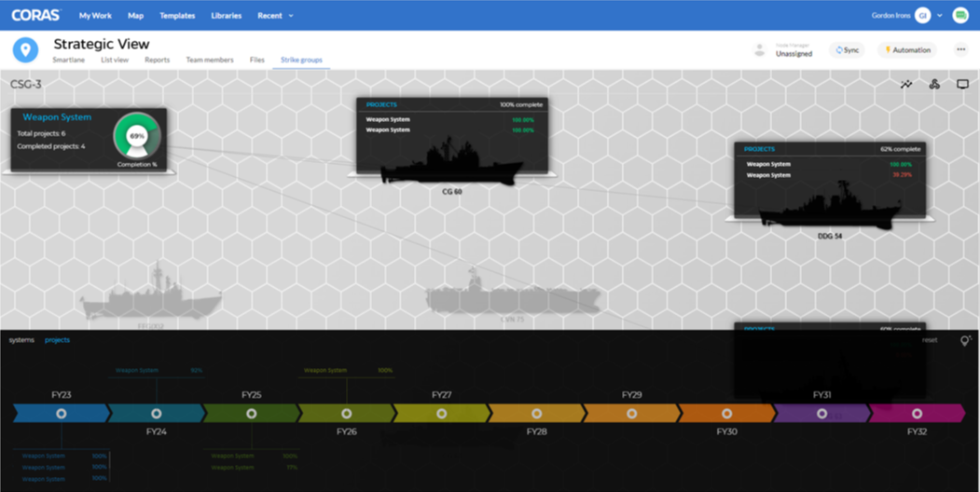Open Templates menu item
This screenshot has height=492, width=980.
coord(177,16)
